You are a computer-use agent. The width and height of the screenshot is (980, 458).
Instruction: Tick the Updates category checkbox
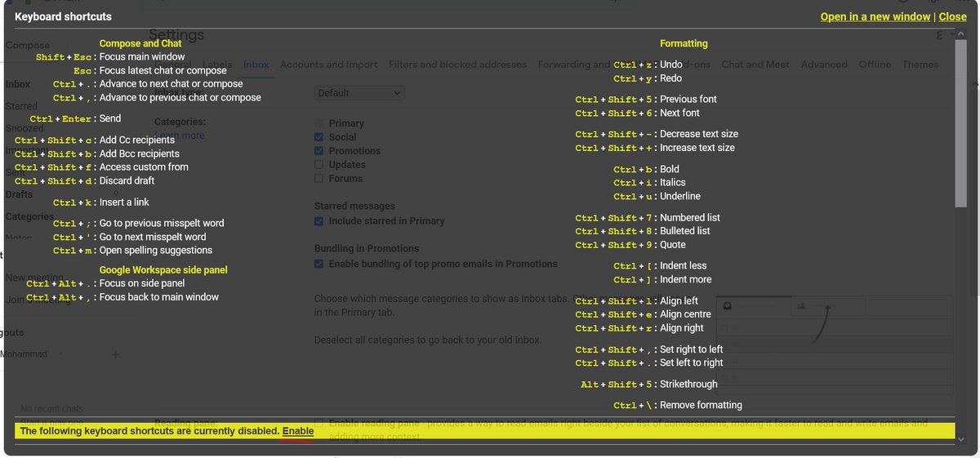(319, 165)
